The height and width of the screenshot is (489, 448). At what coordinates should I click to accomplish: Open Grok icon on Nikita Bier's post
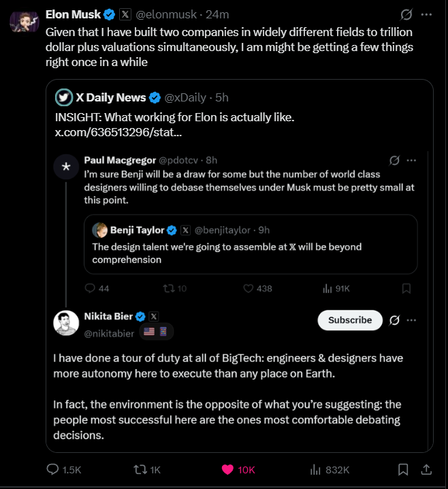point(394,320)
